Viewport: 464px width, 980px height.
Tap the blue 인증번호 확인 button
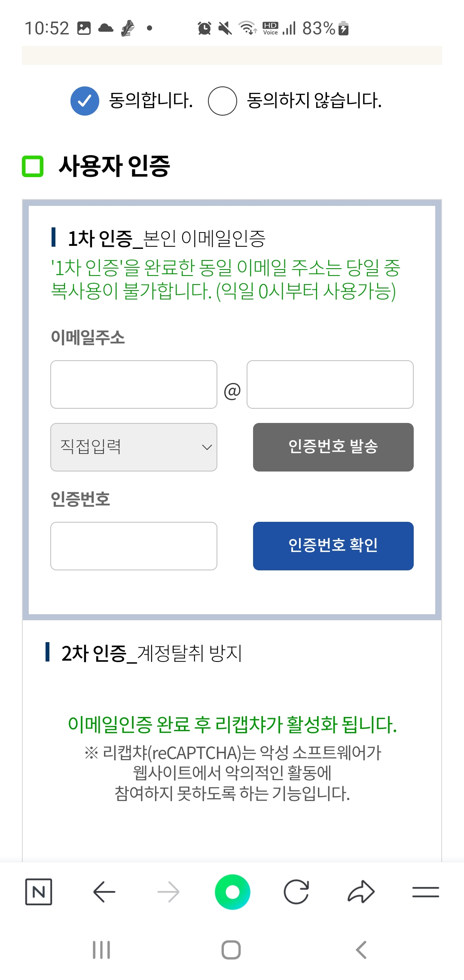333,546
